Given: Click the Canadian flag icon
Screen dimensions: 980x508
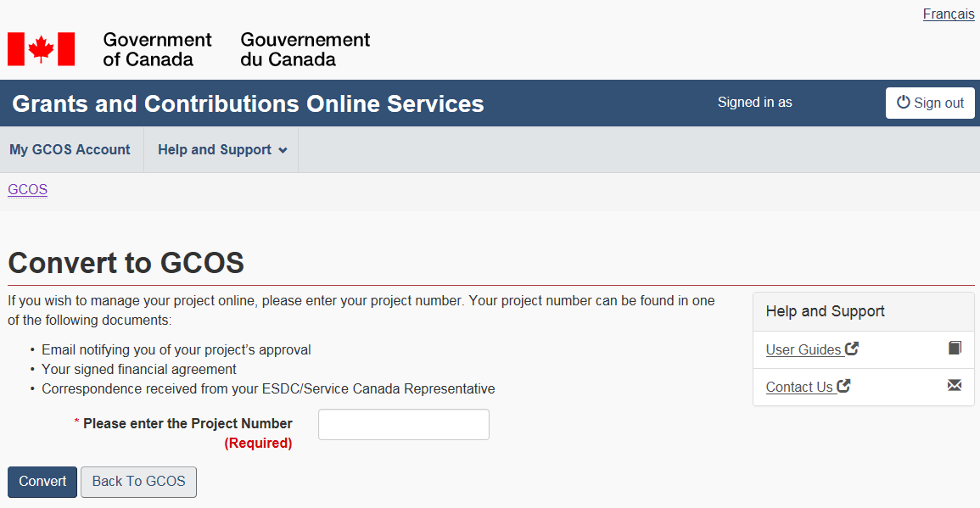Looking at the screenshot, I should [x=41, y=49].
